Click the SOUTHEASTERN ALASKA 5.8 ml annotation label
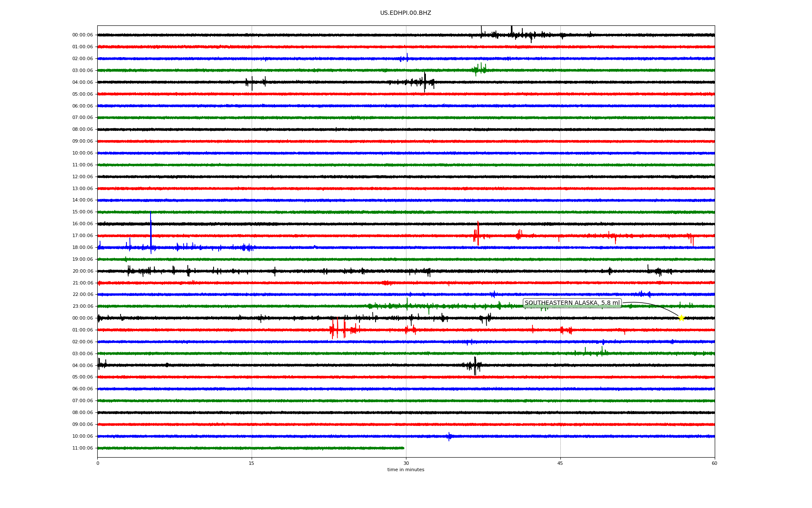The height and width of the screenshot is (508, 812). pos(572,303)
